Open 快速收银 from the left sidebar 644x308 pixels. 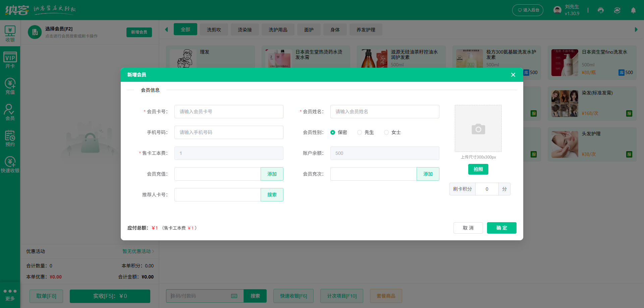10,164
